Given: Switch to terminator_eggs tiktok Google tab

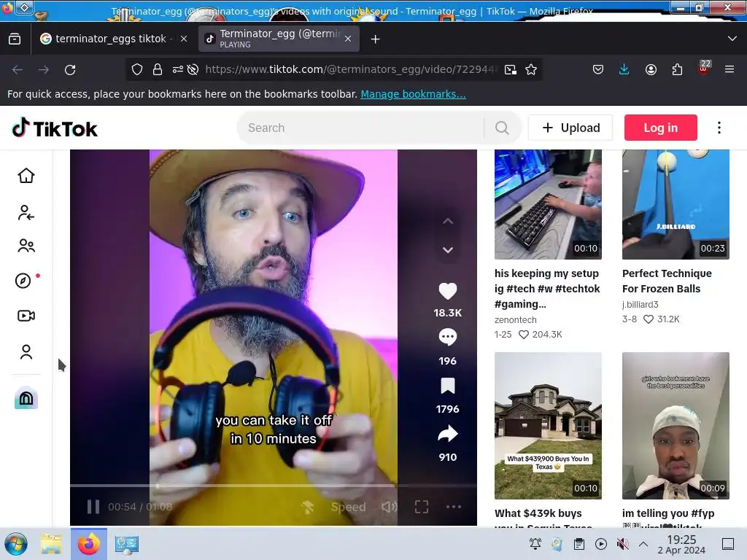Looking at the screenshot, I should 106,39.
